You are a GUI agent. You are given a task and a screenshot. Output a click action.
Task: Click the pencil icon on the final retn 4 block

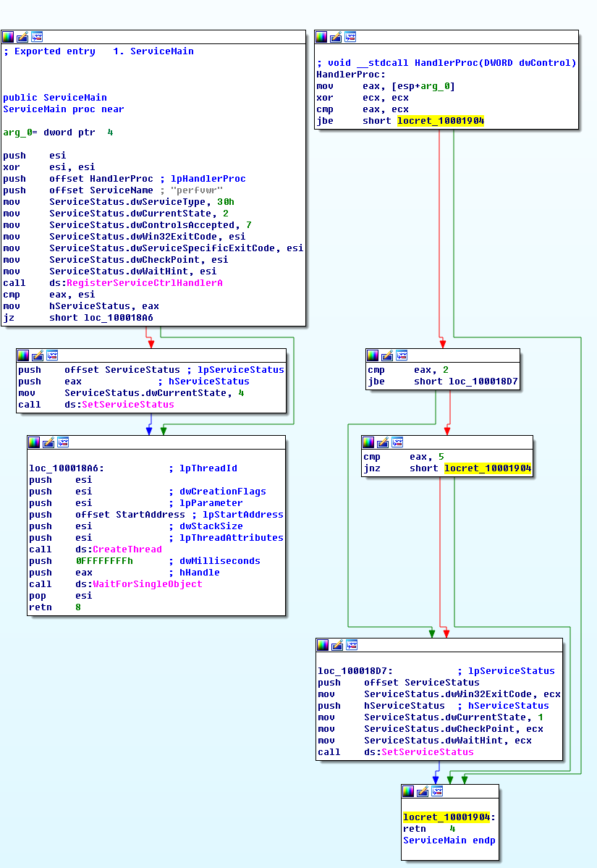423,791
